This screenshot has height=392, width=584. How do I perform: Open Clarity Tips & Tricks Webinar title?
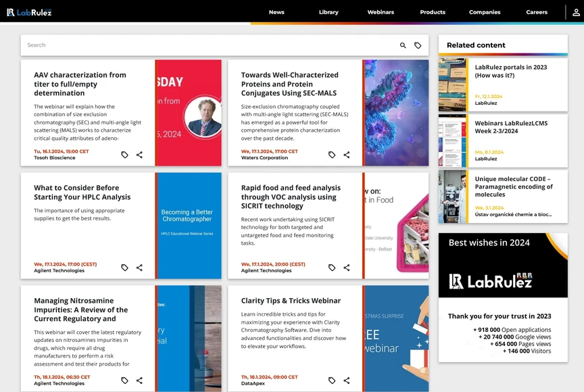click(291, 301)
